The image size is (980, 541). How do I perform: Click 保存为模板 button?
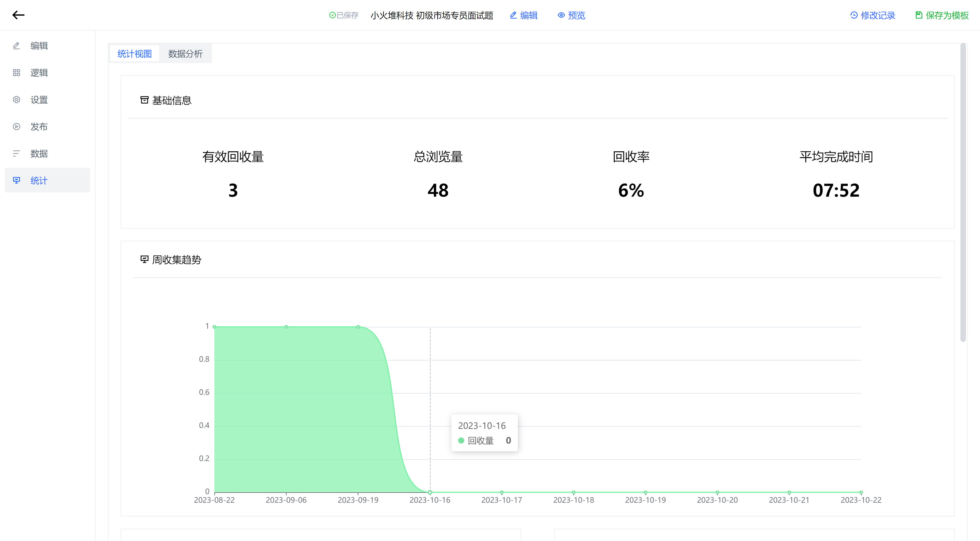coord(947,15)
